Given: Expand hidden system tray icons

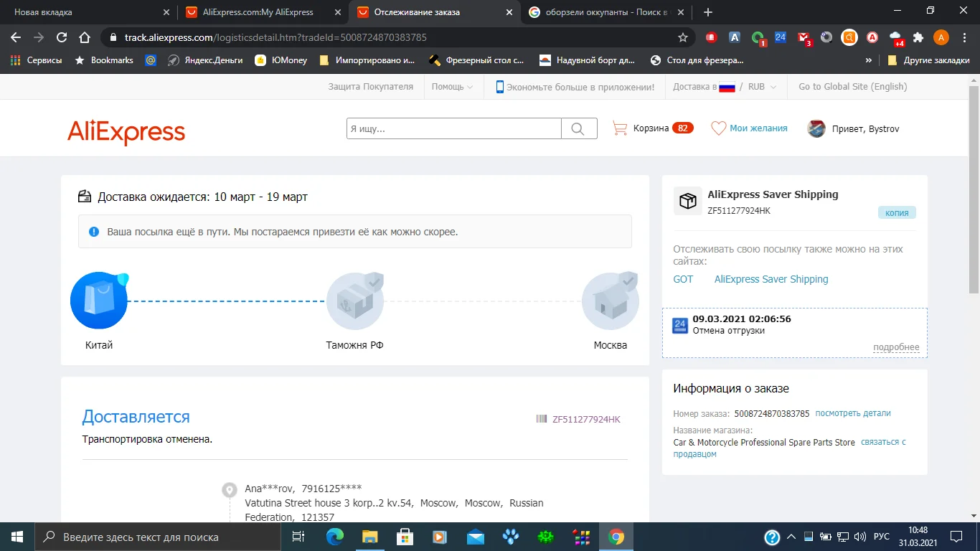Looking at the screenshot, I should (x=791, y=537).
